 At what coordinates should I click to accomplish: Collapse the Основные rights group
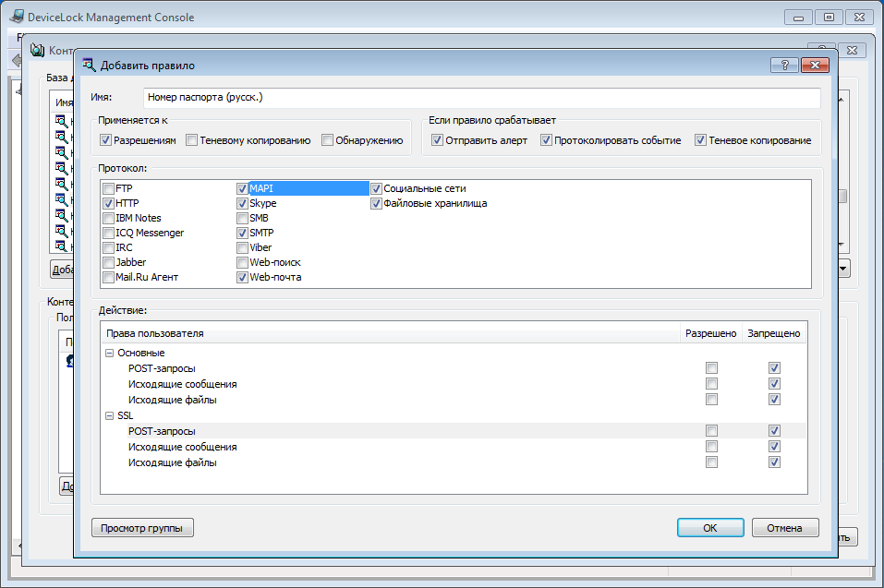coord(109,354)
